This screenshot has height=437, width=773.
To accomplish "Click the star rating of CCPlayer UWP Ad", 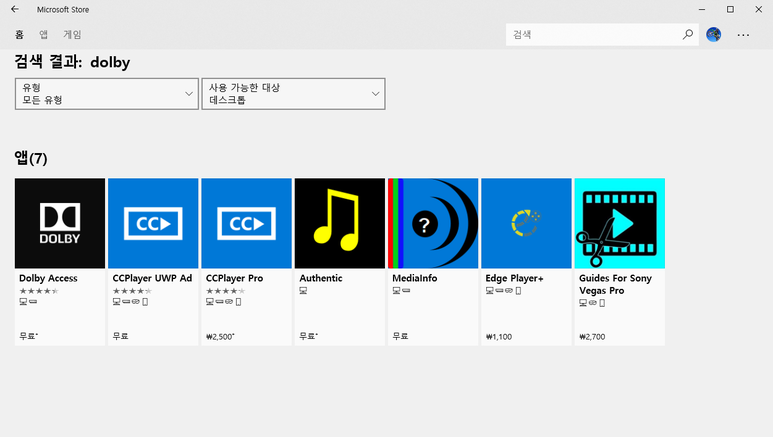I will (132, 291).
